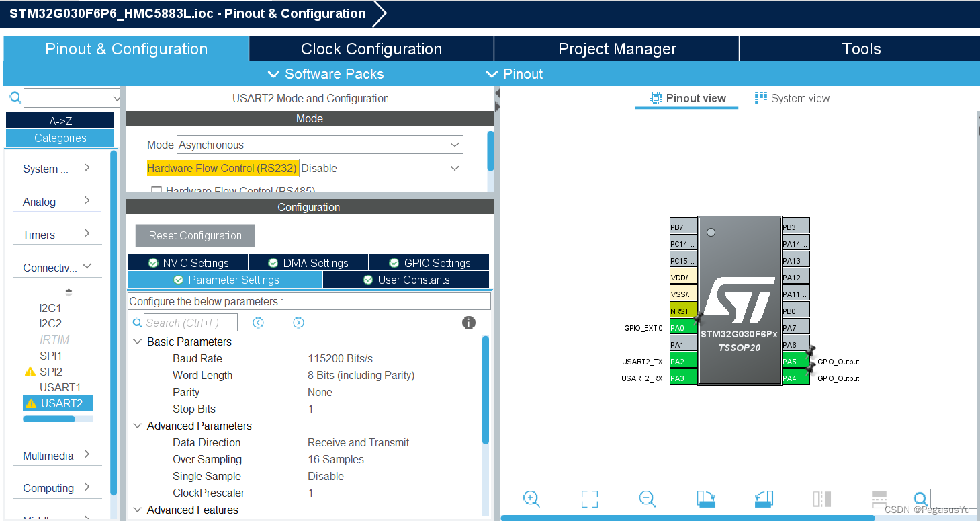Zoom in on the pinout view
The image size is (980, 521).
[x=531, y=498]
